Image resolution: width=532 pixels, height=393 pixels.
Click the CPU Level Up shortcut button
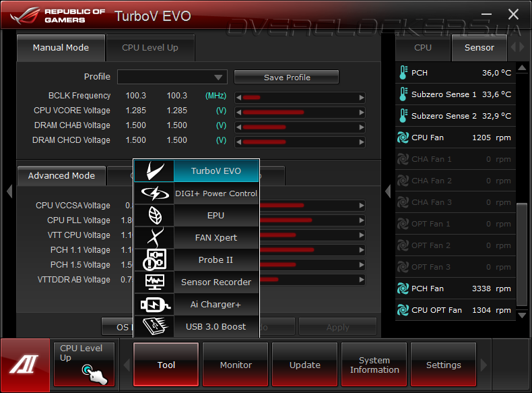tap(84, 365)
